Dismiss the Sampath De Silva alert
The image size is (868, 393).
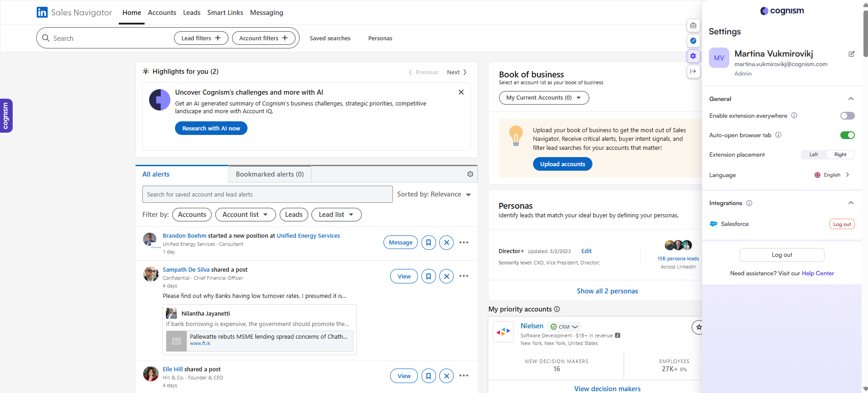(x=446, y=276)
